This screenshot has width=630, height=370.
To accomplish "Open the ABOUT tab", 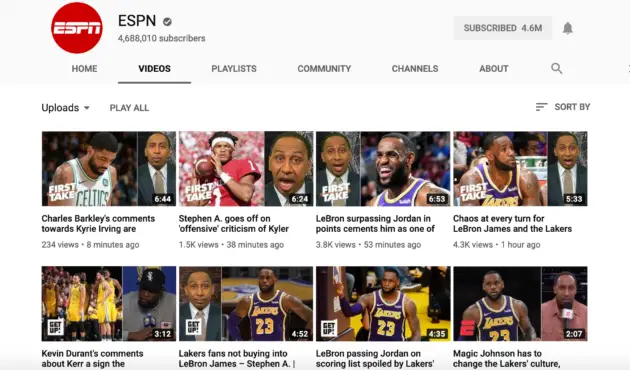I will 494,69.
